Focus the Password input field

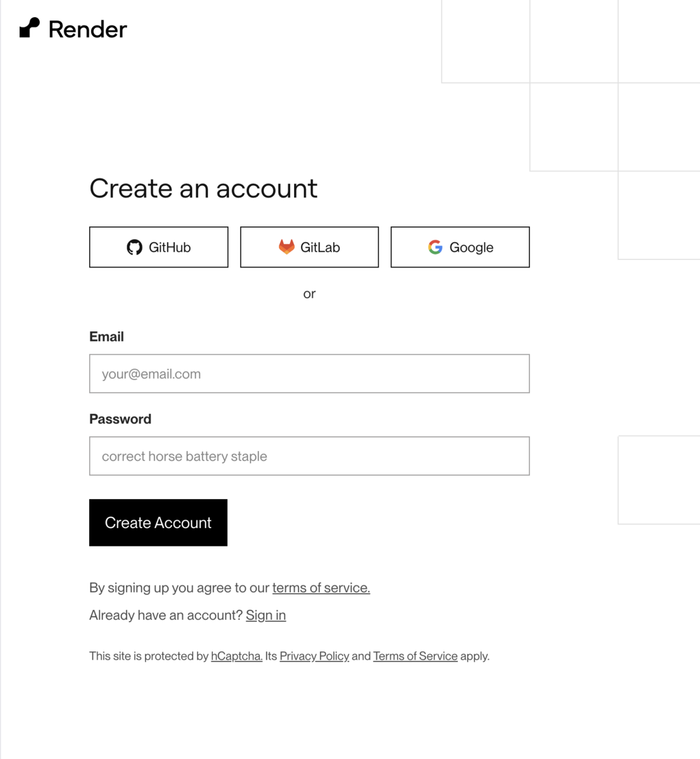point(309,456)
